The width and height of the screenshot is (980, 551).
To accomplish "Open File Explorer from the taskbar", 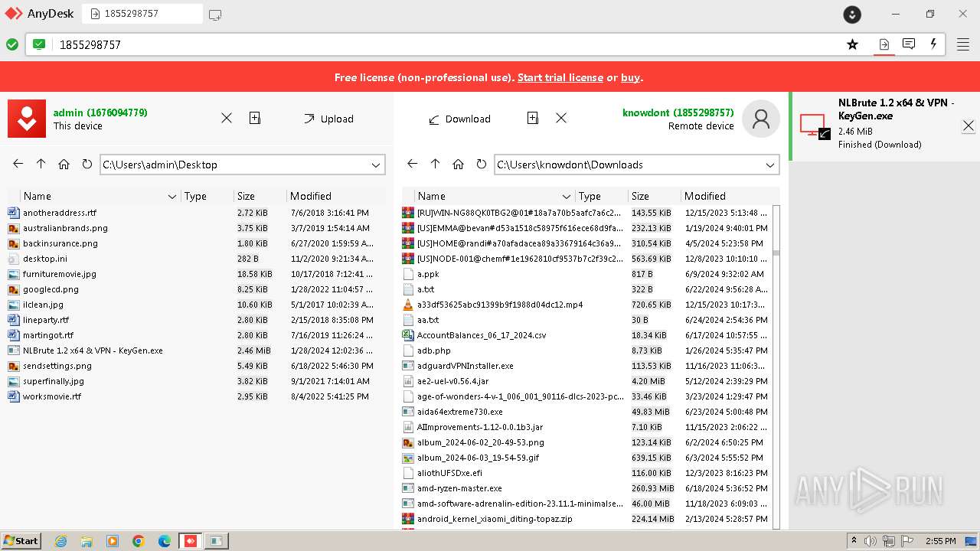I will click(87, 541).
